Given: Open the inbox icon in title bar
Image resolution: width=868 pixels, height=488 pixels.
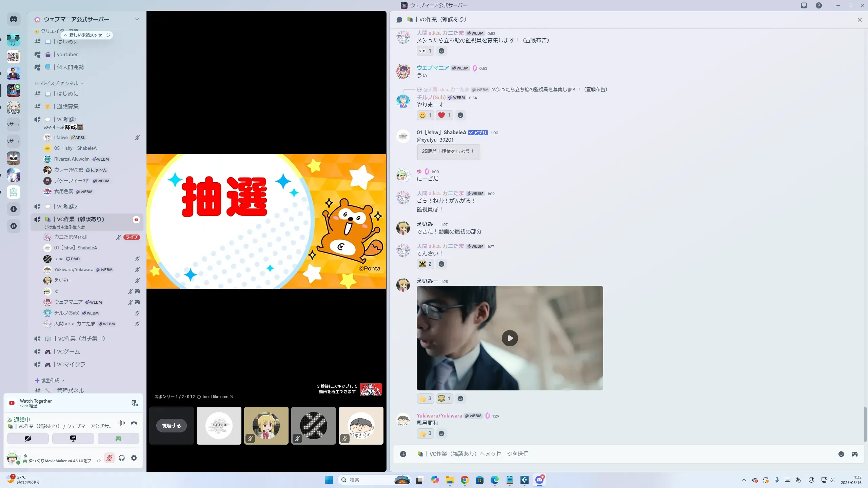Looking at the screenshot, I should [804, 5].
